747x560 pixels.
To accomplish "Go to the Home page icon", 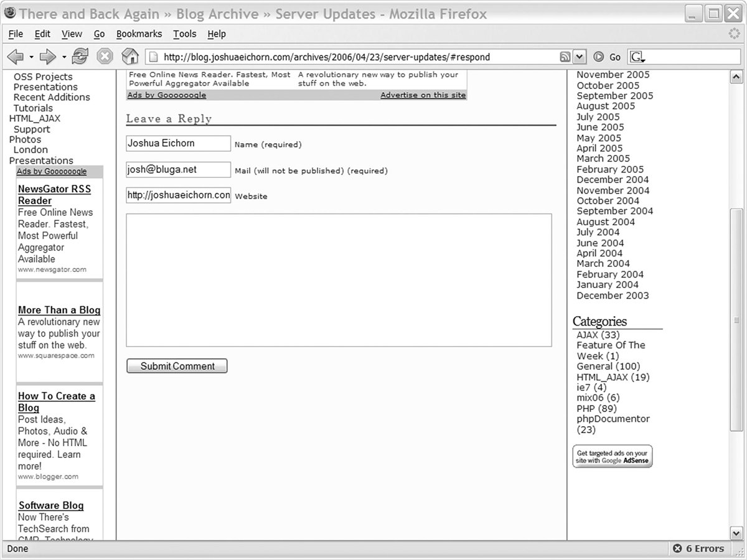I will point(130,57).
